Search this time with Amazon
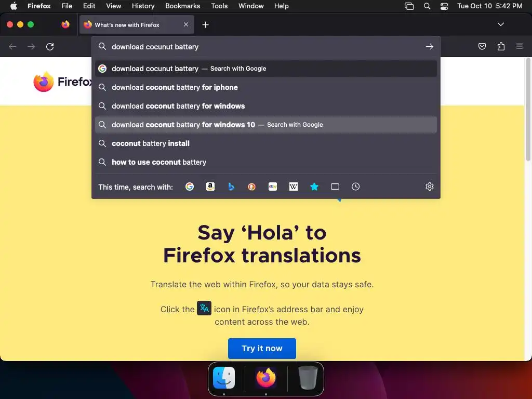 click(210, 187)
